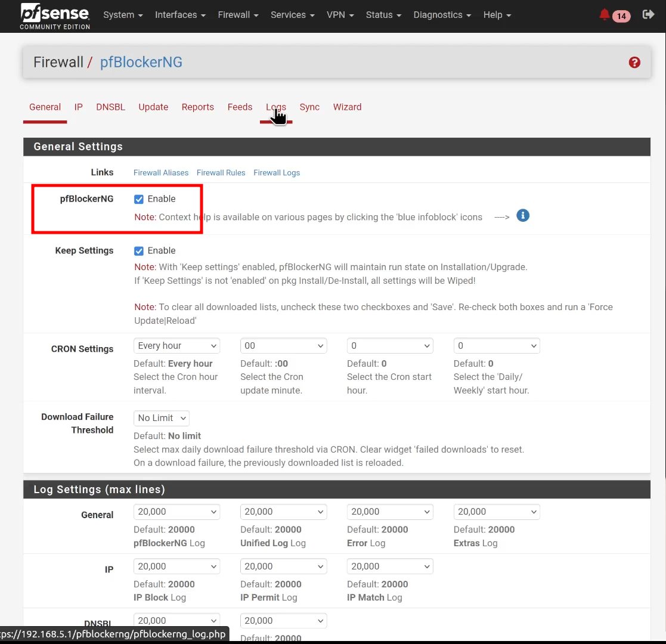Toggle the Keep Settings Enable checkbox
Screen dimensions: 666x644
click(x=138, y=251)
